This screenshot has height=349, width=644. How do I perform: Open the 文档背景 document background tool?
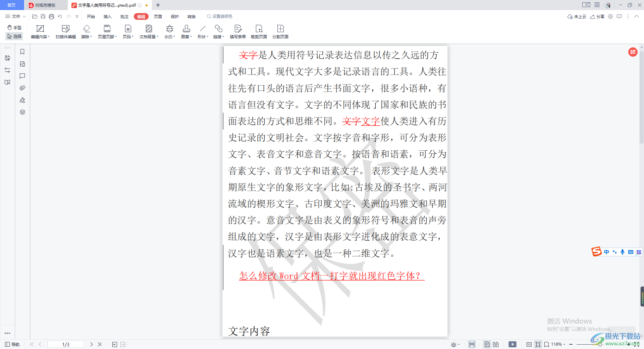tap(149, 32)
